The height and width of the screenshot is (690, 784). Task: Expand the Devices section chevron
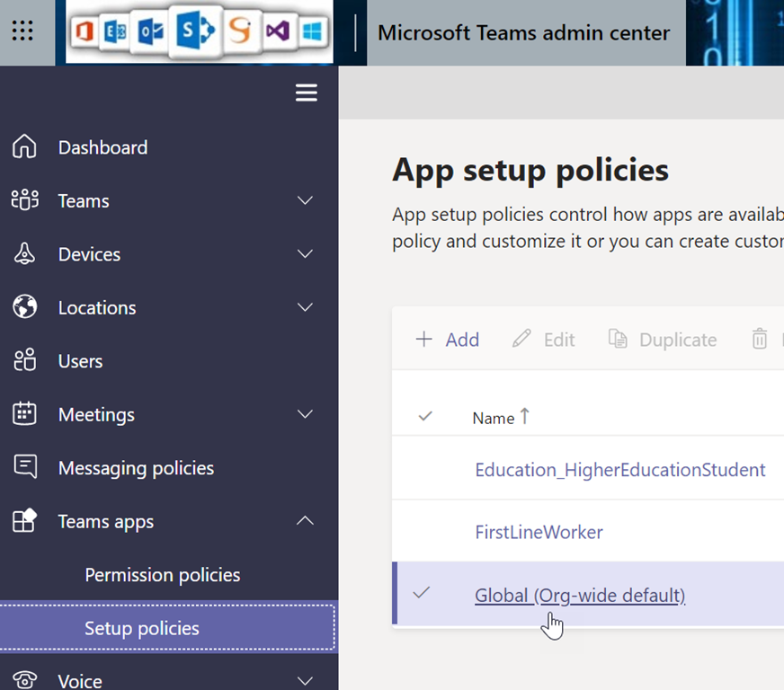point(306,254)
